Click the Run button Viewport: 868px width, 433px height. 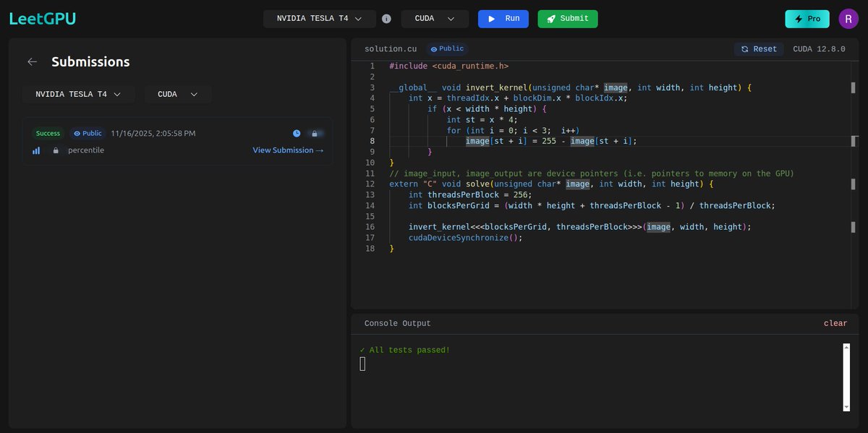coord(503,18)
